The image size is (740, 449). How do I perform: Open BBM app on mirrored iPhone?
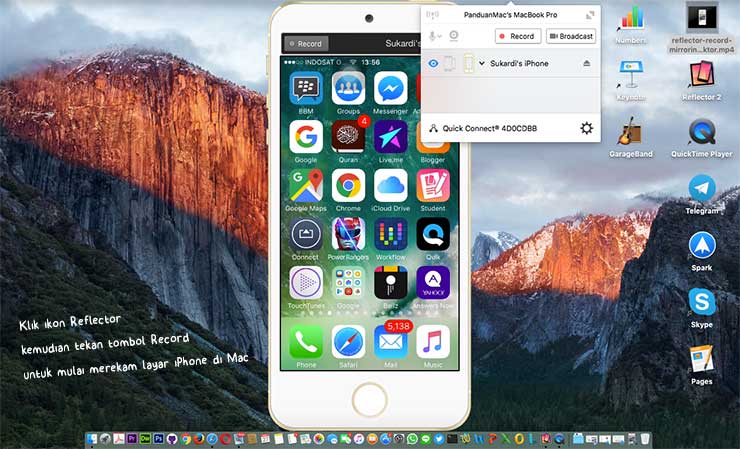(x=306, y=88)
